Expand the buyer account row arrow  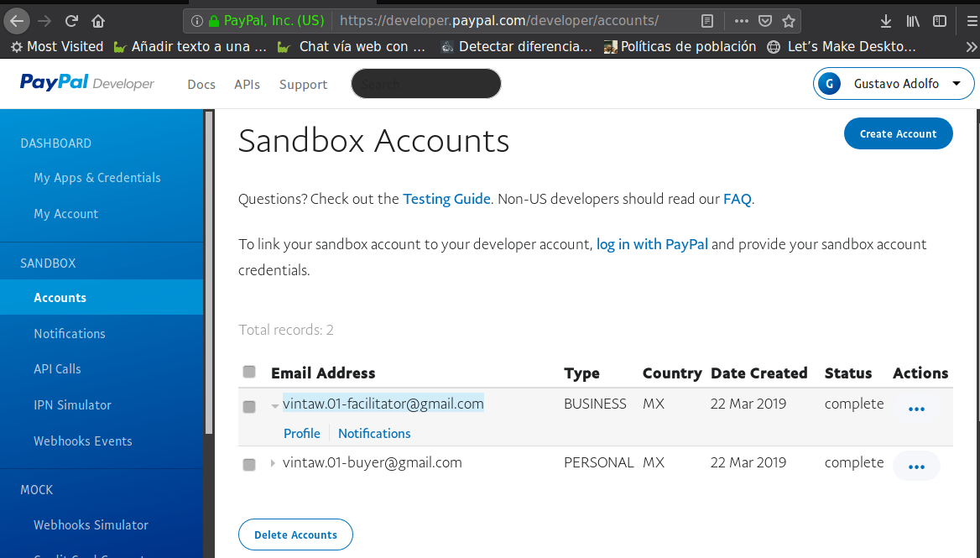tap(273, 463)
